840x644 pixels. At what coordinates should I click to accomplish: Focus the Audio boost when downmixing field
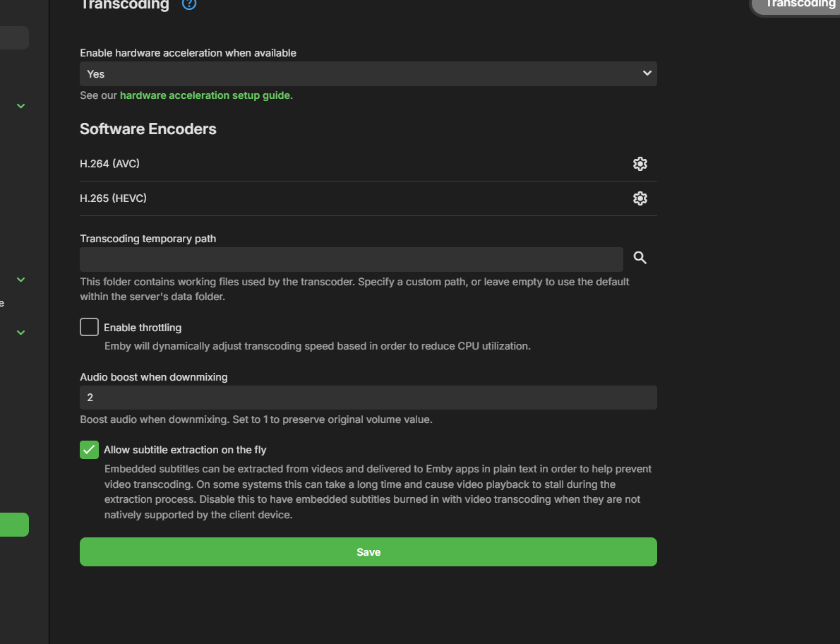tap(368, 398)
